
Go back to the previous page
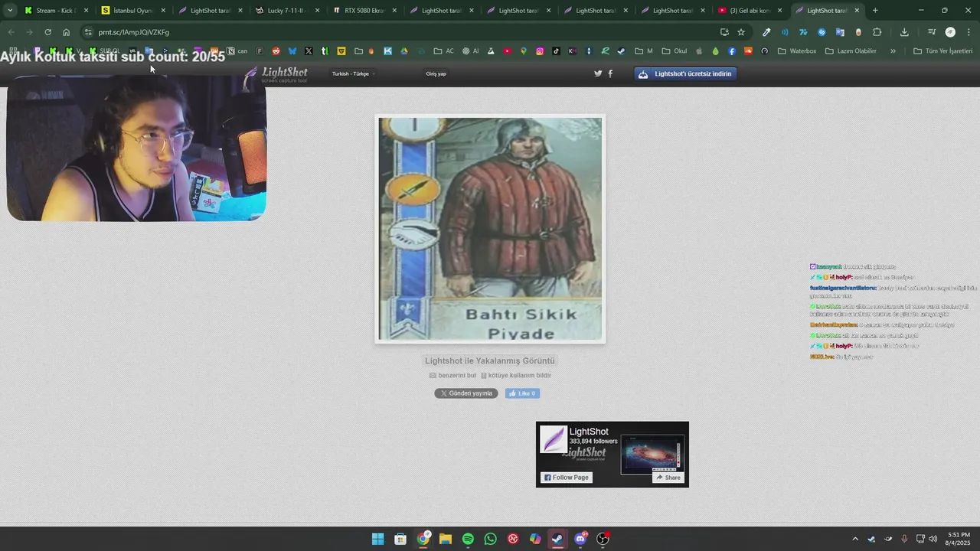click(x=11, y=32)
